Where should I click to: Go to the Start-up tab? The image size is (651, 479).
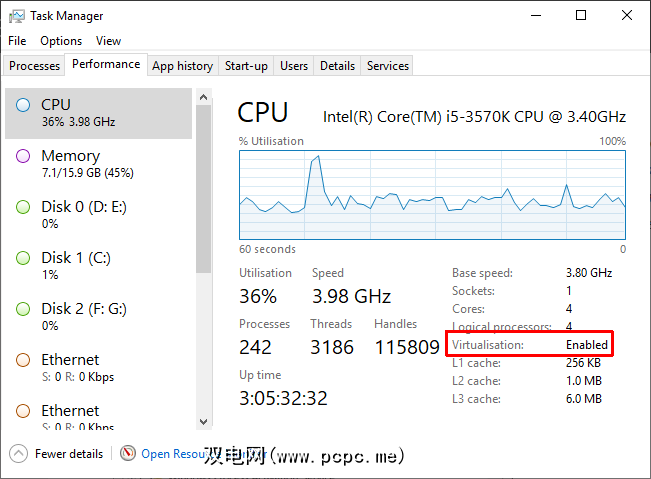tap(246, 66)
